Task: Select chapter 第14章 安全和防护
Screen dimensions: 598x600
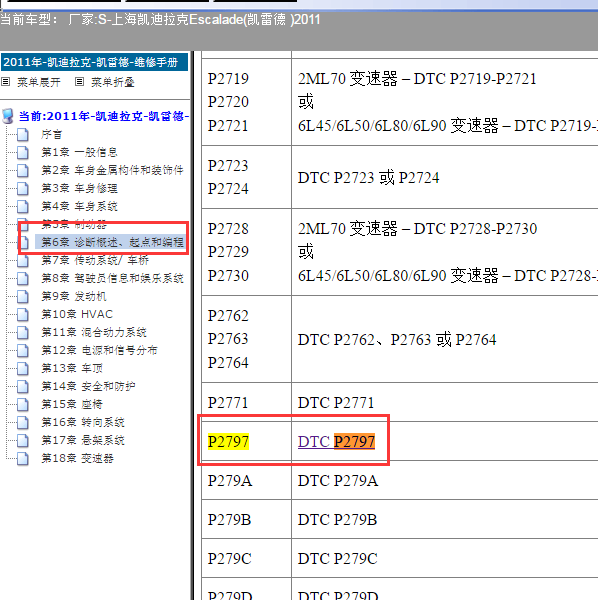Action: coord(88,386)
